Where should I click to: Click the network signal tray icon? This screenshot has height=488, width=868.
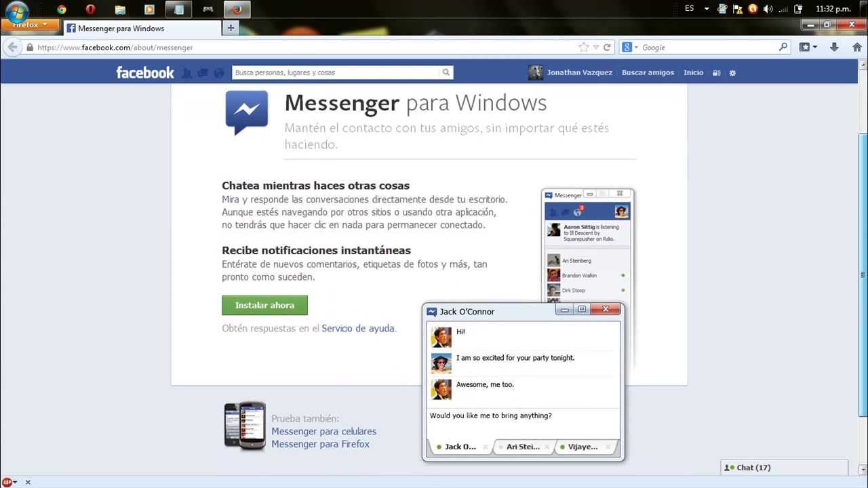pyautogui.click(x=783, y=9)
